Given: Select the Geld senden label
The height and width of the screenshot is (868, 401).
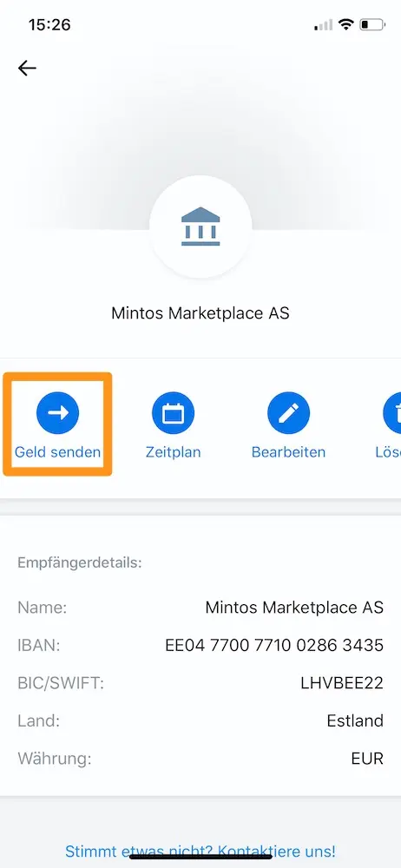Looking at the screenshot, I should [57, 452].
